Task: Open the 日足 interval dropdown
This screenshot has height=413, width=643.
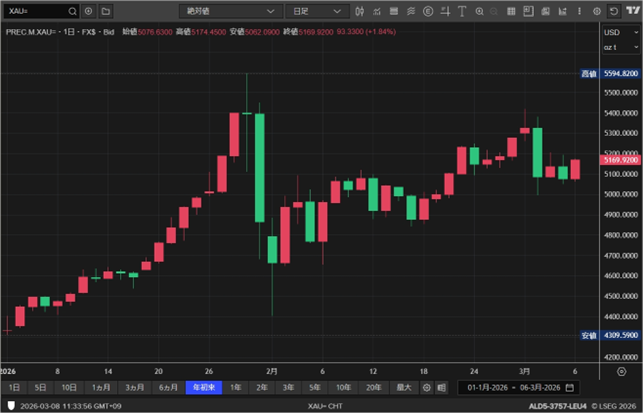Action: (313, 11)
